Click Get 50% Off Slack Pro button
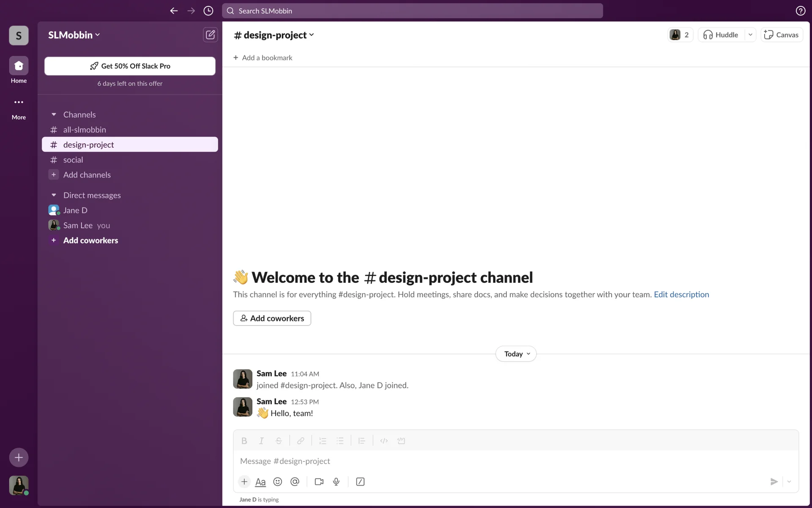This screenshot has height=508, width=812. point(130,66)
